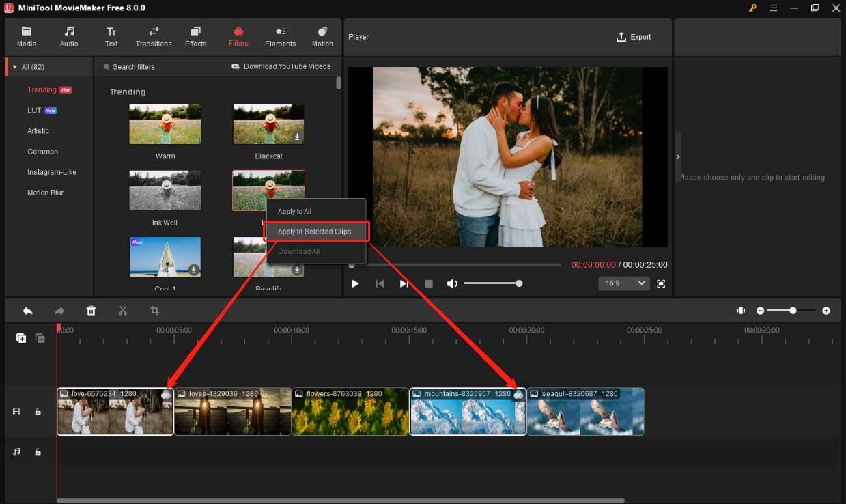
Task: Click the Search filters field
Action: (x=161, y=66)
